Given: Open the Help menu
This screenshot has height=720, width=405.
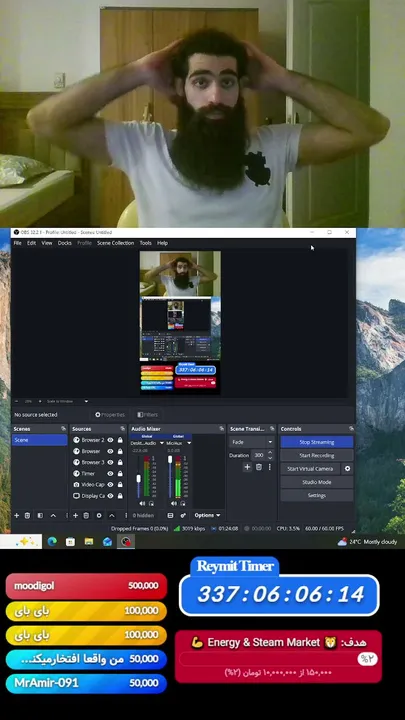Looking at the screenshot, I should tap(163, 243).
